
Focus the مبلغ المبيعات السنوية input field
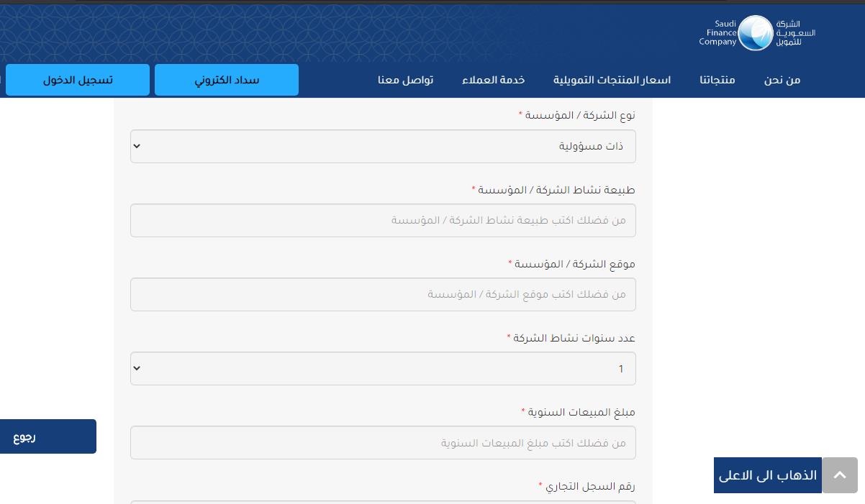click(x=383, y=443)
